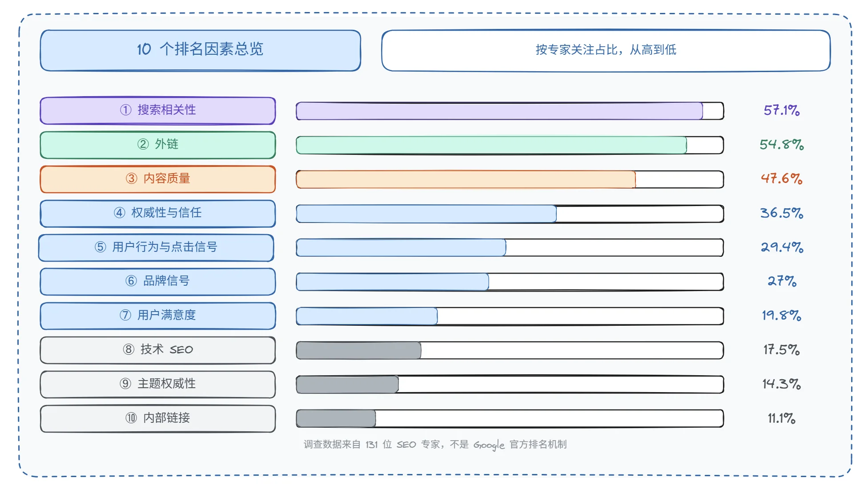Click the 57.1% value
This screenshot has height=486, width=868.
(x=782, y=110)
